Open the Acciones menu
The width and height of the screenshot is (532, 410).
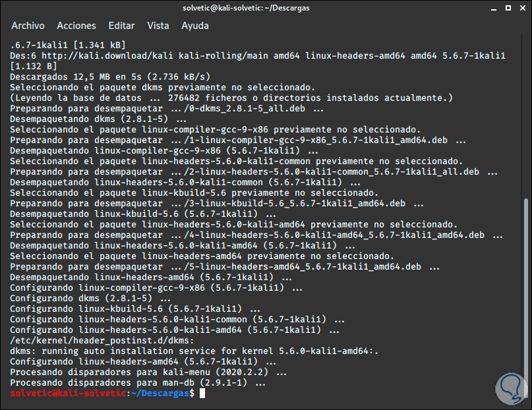point(76,26)
